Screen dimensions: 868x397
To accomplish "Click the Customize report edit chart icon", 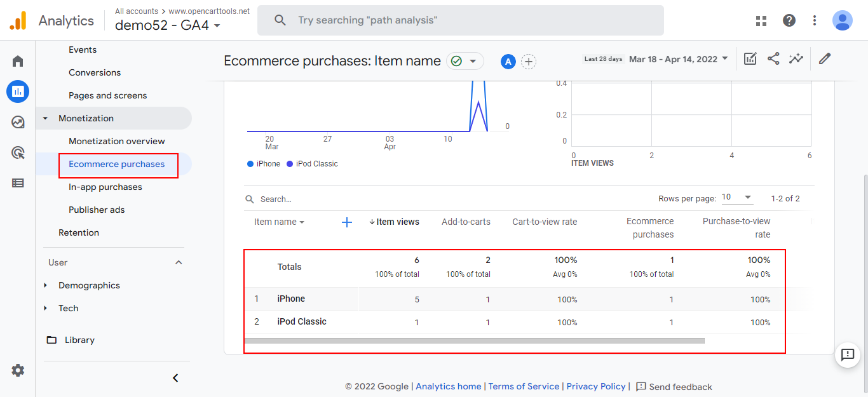I will pyautogui.click(x=750, y=59).
